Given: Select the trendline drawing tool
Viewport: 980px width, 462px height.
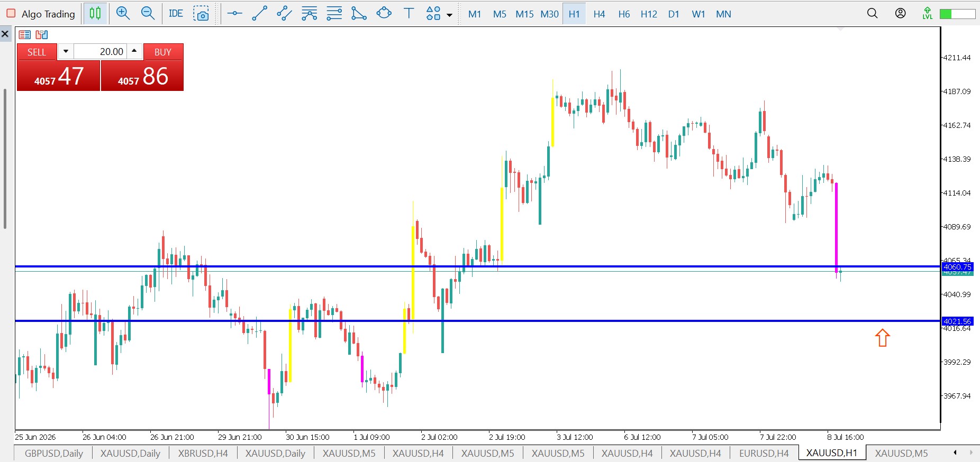Looking at the screenshot, I should point(259,14).
